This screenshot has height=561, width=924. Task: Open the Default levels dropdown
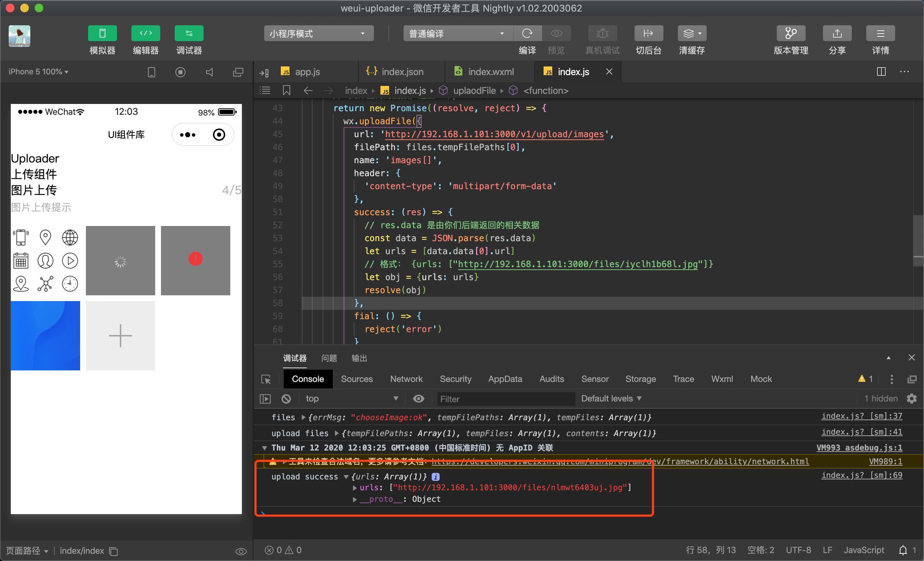[x=611, y=399]
